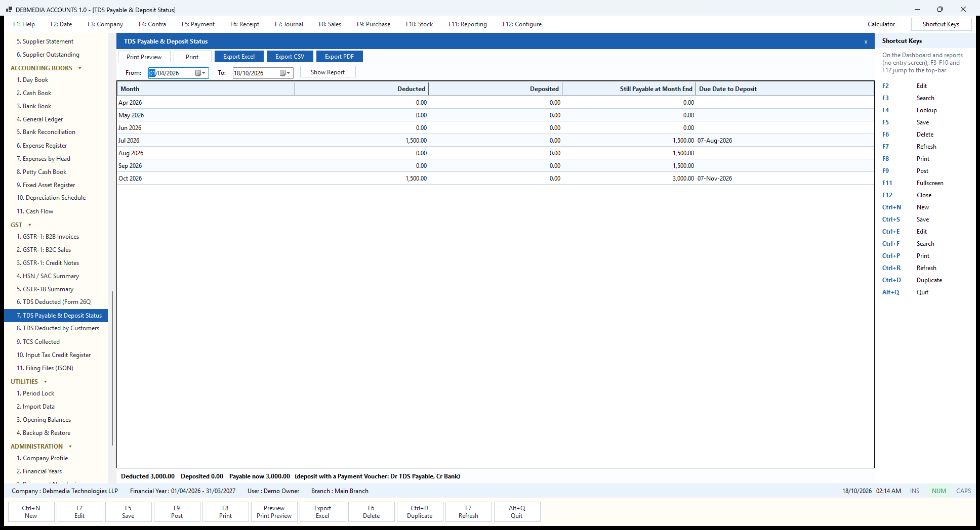
Task: Click Export Excel button in report toolbar
Action: tap(239, 57)
